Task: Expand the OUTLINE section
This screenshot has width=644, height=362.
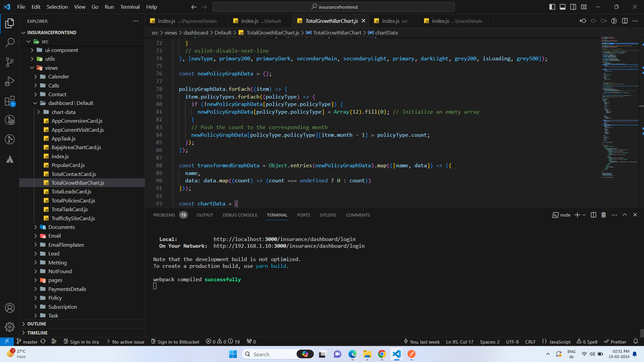Action: [37, 324]
